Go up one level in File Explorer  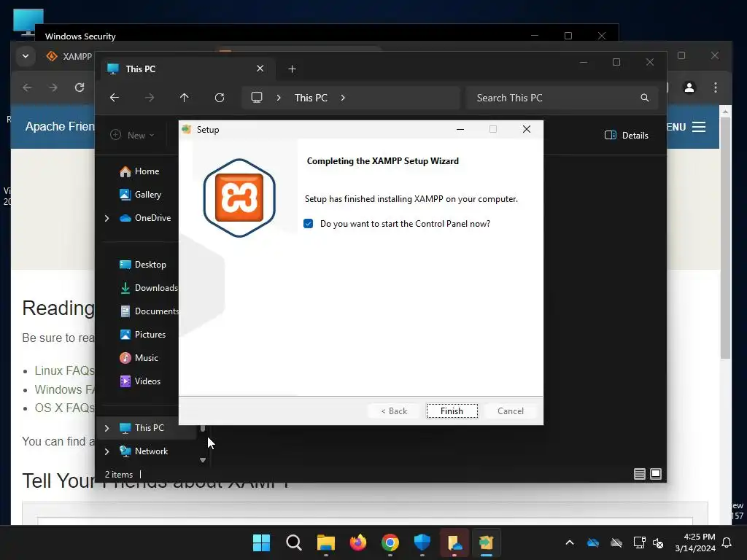point(185,98)
